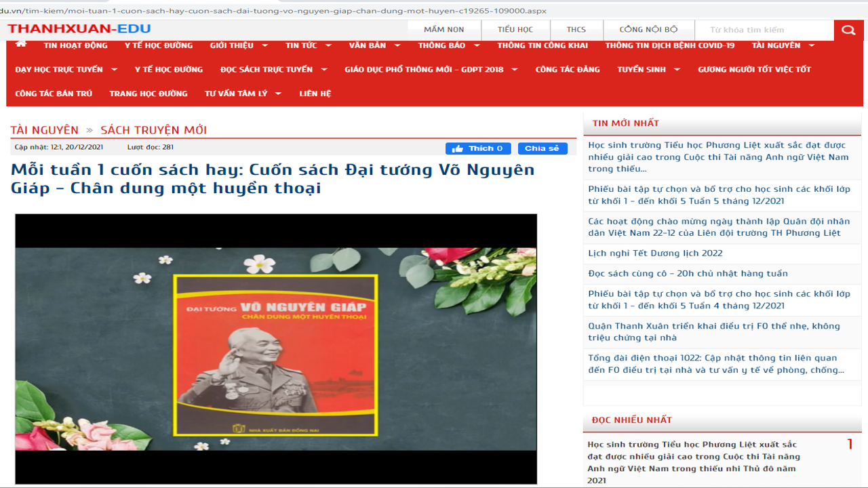Open the MẦM NON tab
Image resolution: width=868 pixels, height=488 pixels.
(443, 30)
